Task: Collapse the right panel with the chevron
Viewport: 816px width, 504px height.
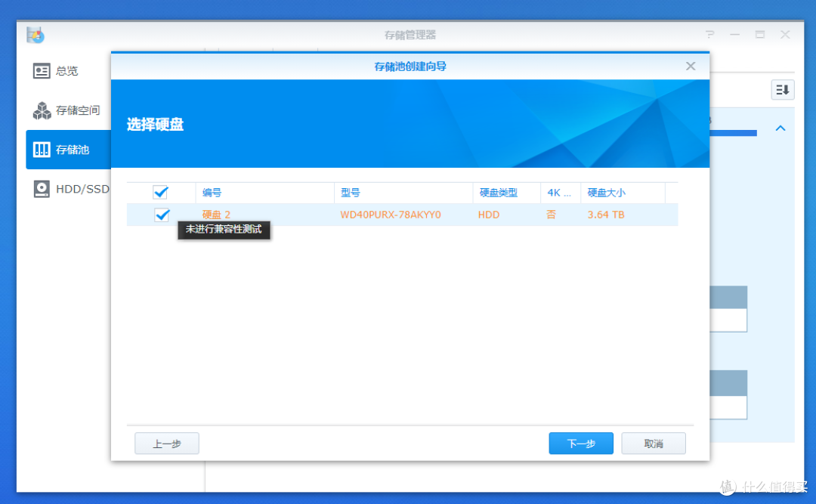Action: (x=780, y=128)
